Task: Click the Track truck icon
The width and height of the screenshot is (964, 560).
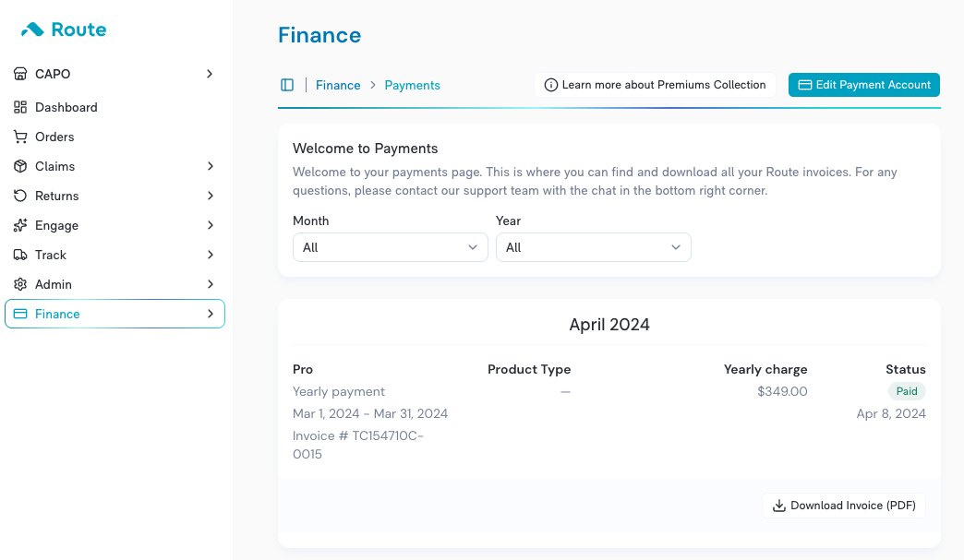Action: point(20,255)
